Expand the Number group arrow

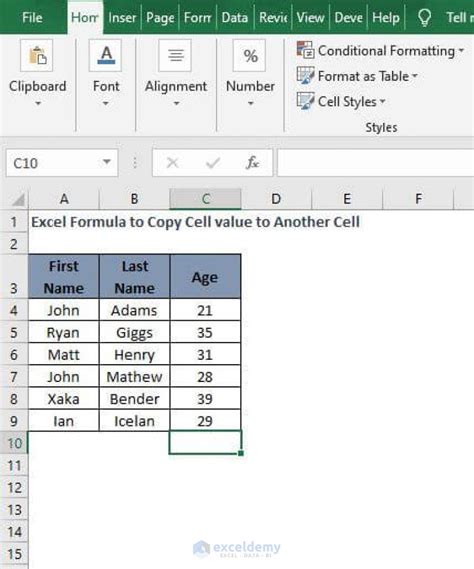click(x=250, y=103)
